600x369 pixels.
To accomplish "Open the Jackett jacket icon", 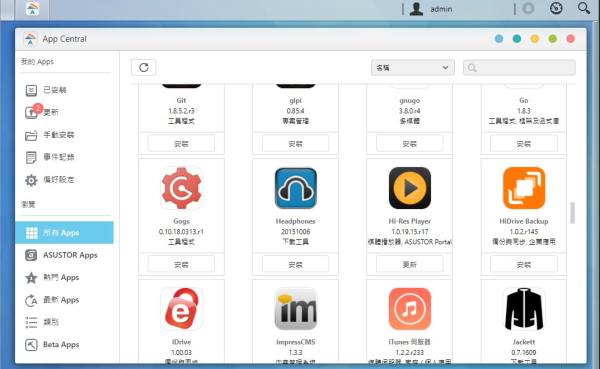I will tap(523, 309).
